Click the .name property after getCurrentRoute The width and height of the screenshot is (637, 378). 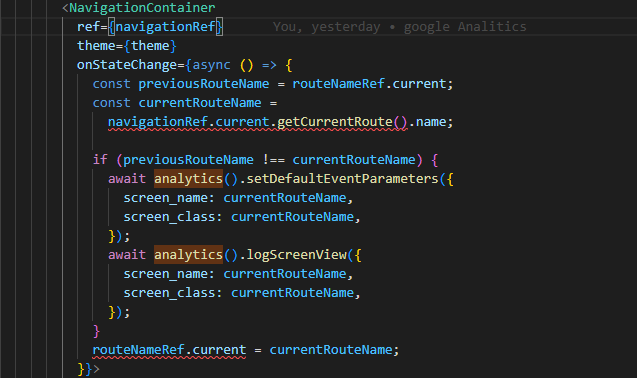click(x=430, y=122)
